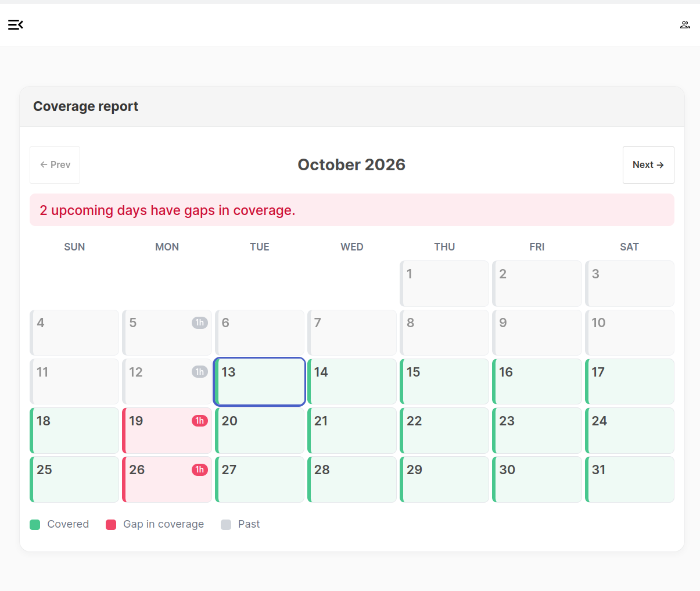Select today's cell, October 13
This screenshot has width=700, height=591.
coord(260,381)
